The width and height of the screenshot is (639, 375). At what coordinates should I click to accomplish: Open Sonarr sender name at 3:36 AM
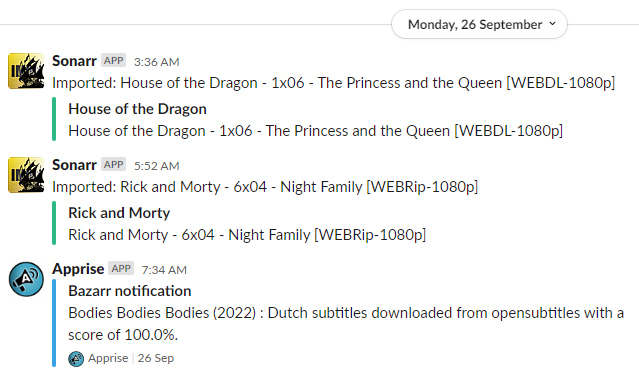click(x=74, y=61)
